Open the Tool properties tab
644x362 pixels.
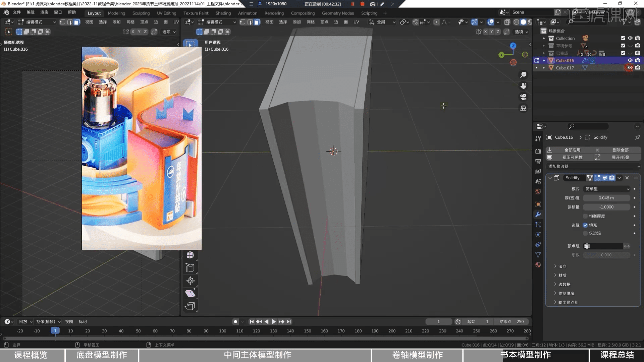pos(538,138)
